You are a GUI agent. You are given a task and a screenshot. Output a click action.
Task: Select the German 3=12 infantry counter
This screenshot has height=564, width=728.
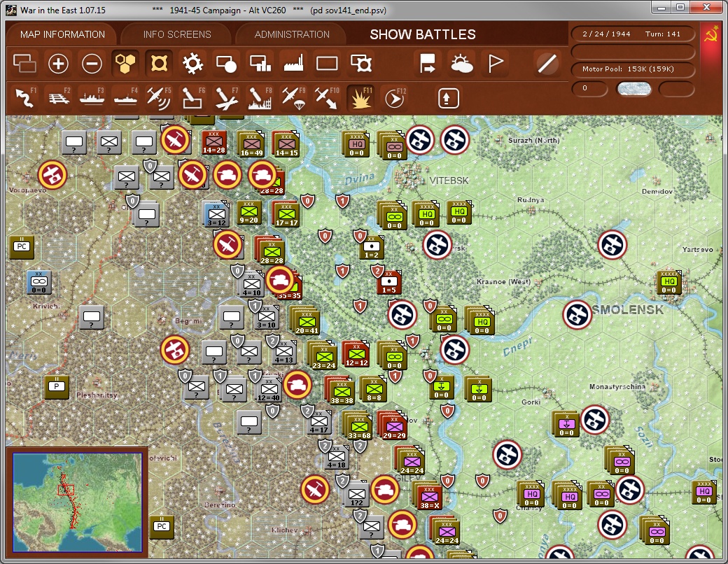[x=216, y=214]
